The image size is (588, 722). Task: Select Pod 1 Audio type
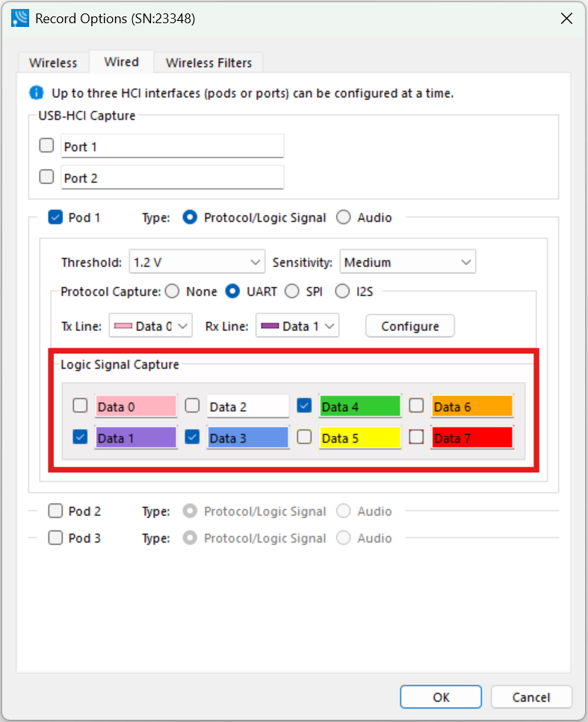coord(343,217)
